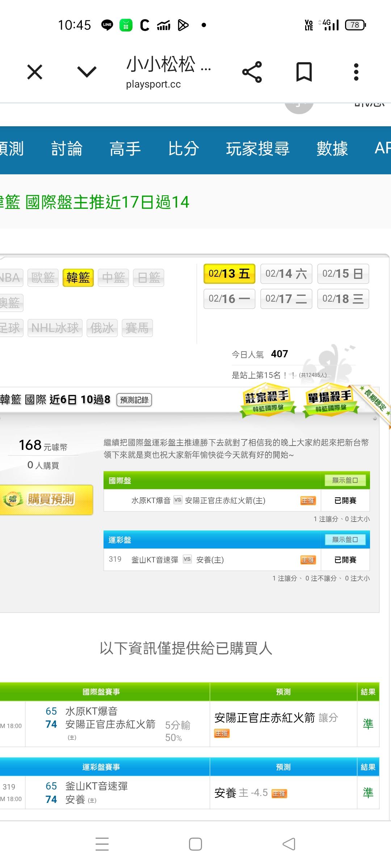This screenshot has height=868, width=391.
Task: Select the 02/14 六 date option
Action: (x=286, y=274)
